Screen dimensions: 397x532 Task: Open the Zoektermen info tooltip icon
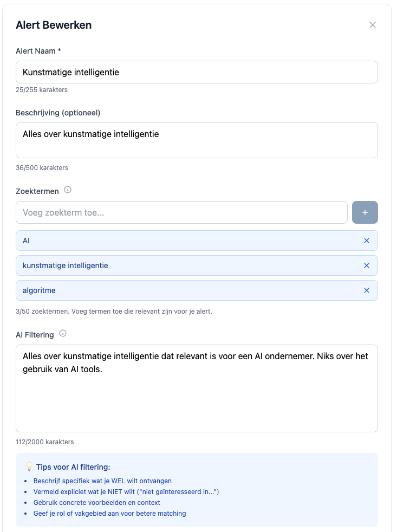coord(68,190)
